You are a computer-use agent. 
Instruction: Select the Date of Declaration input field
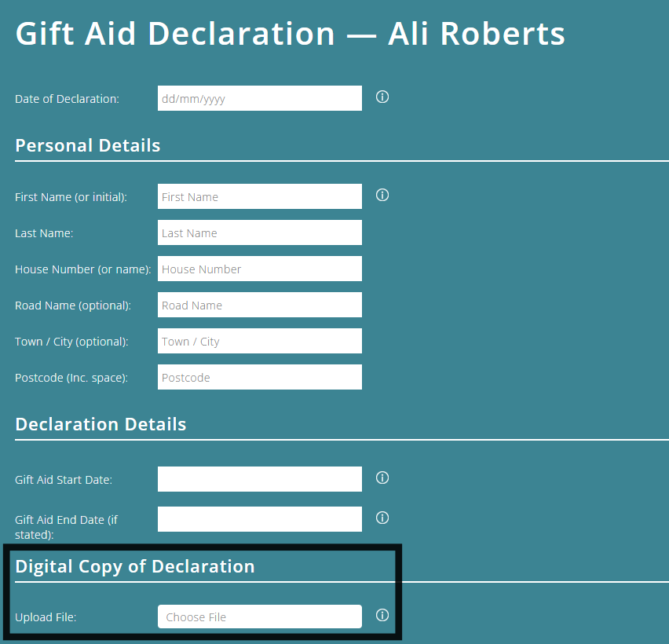[259, 98]
